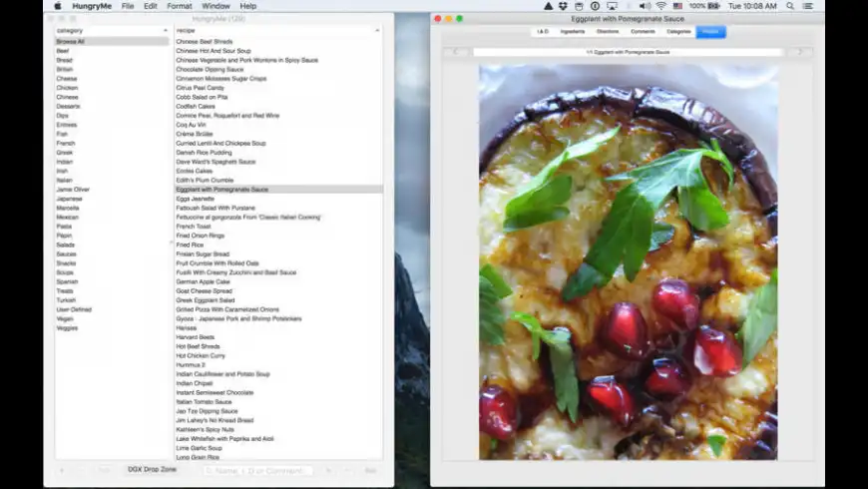Click the eggplant photo in recipe window
The image size is (868, 489).
point(628,261)
